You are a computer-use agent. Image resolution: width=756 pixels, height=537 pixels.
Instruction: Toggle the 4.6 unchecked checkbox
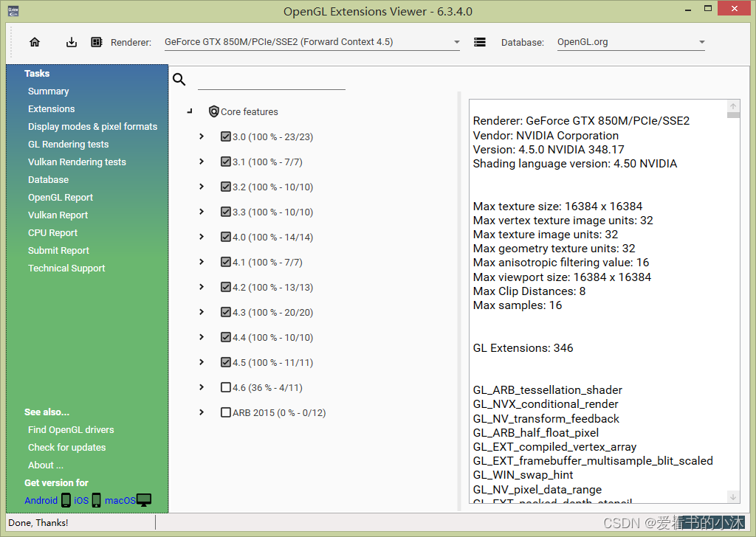click(x=226, y=387)
